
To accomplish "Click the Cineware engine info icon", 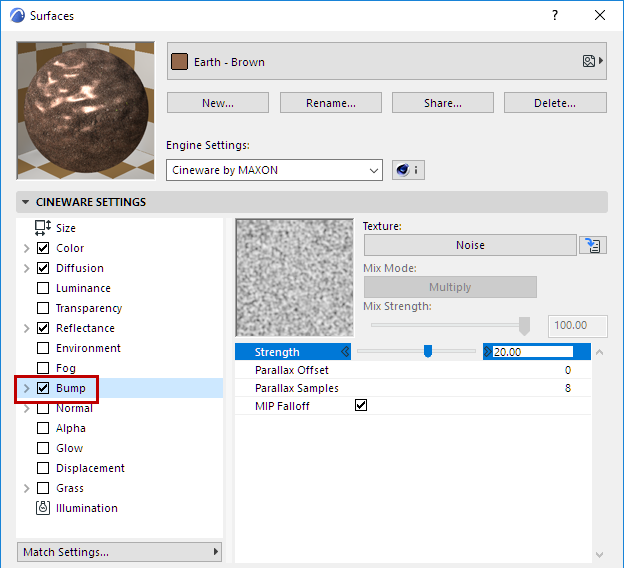I will tap(407, 170).
